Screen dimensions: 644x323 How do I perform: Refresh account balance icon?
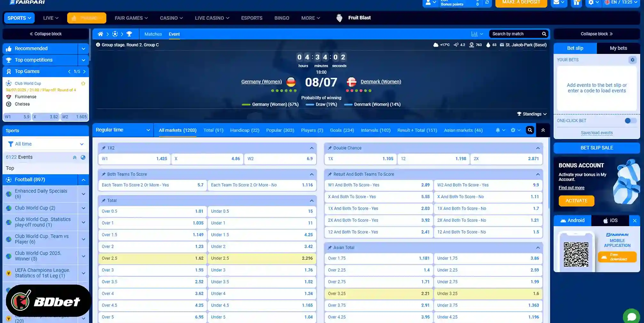pos(487,3)
